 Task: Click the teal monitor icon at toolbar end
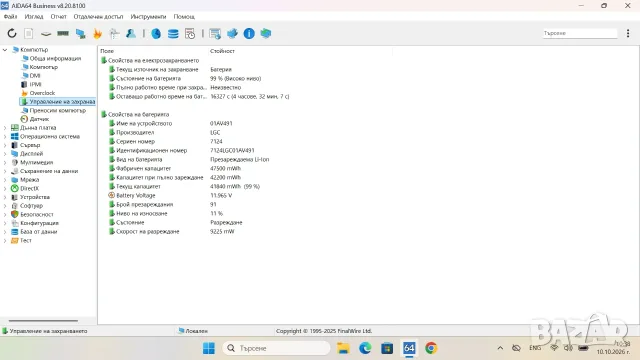pyautogui.click(x=266, y=33)
